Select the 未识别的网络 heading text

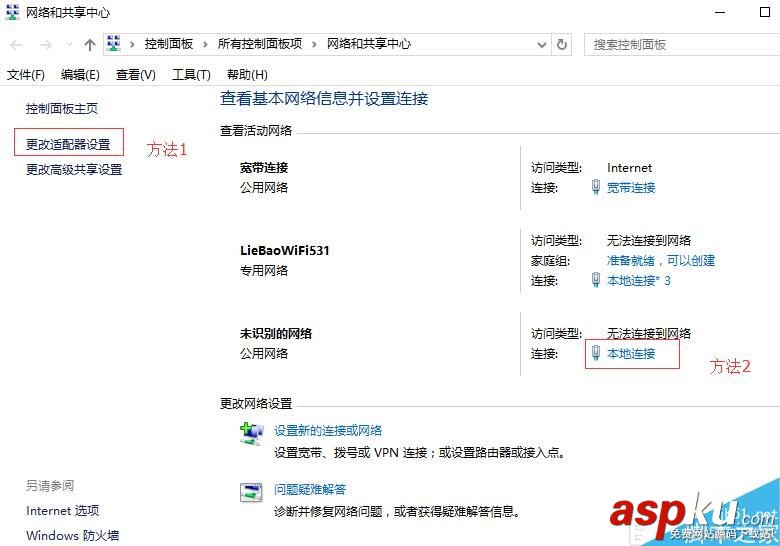(276, 333)
